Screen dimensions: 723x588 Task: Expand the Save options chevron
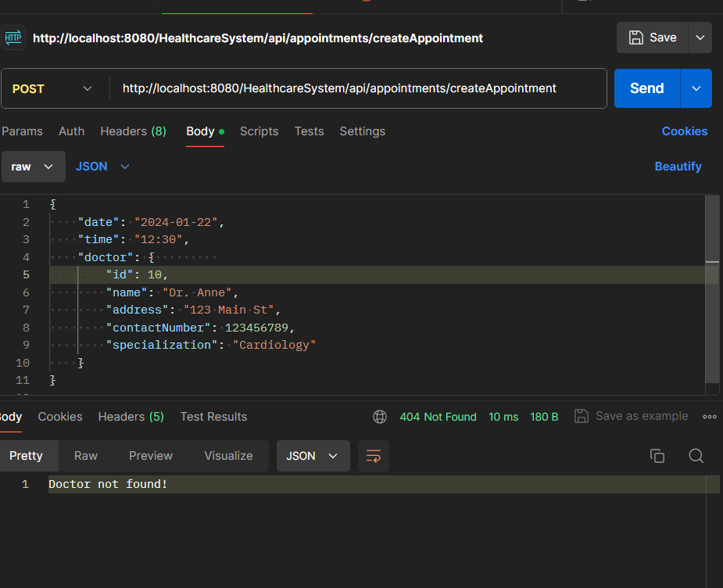700,38
